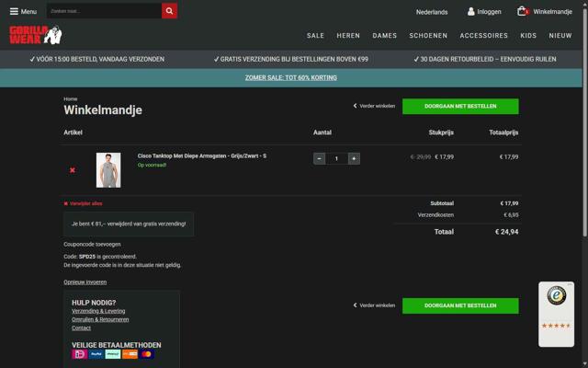
Task: Click the 30 dagen retourbeleid notice
Action: pos(485,59)
